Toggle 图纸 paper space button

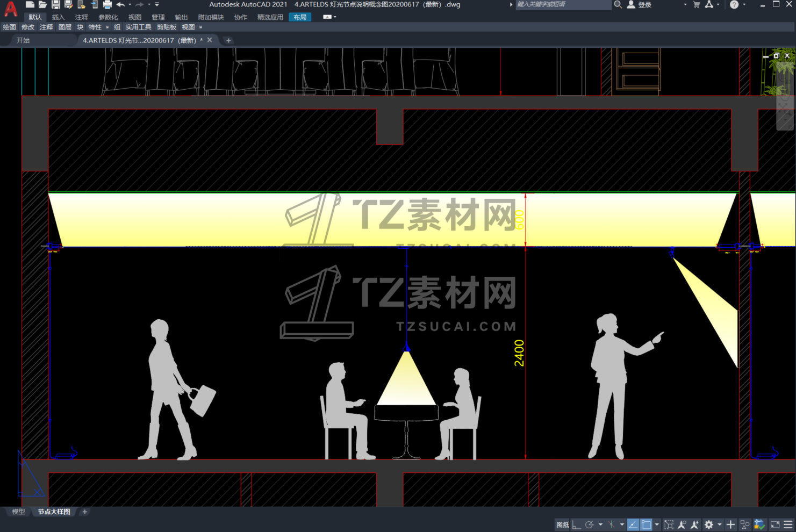[562, 524]
